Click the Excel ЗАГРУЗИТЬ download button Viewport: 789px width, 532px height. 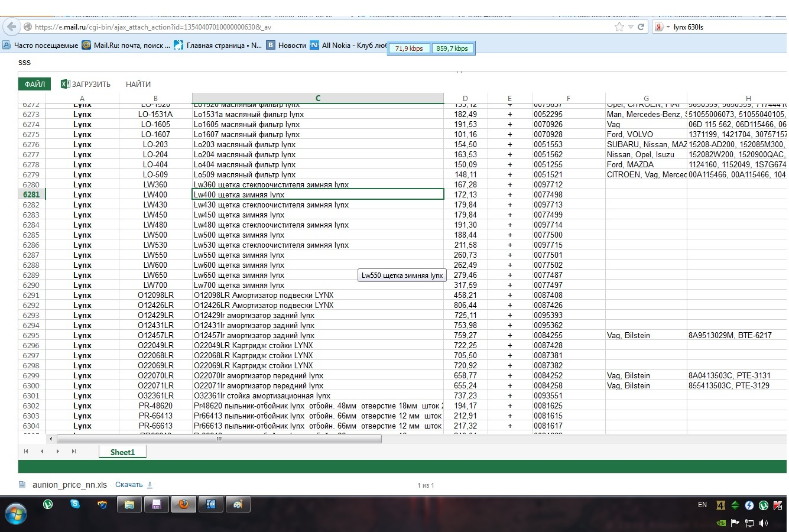pyautogui.click(x=86, y=84)
